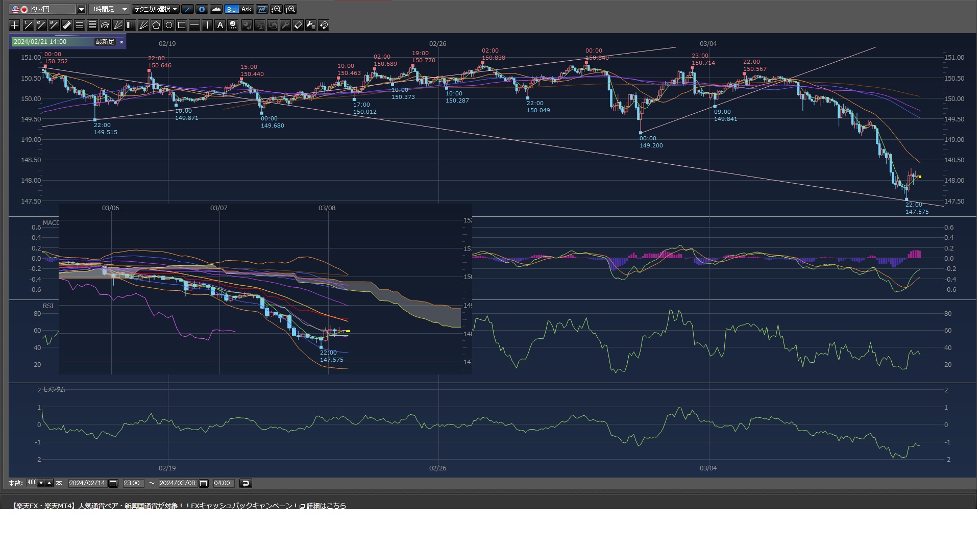The image size is (980, 551).
Task: Pick the ruler measurement tool
Action: pyautogui.click(x=67, y=25)
